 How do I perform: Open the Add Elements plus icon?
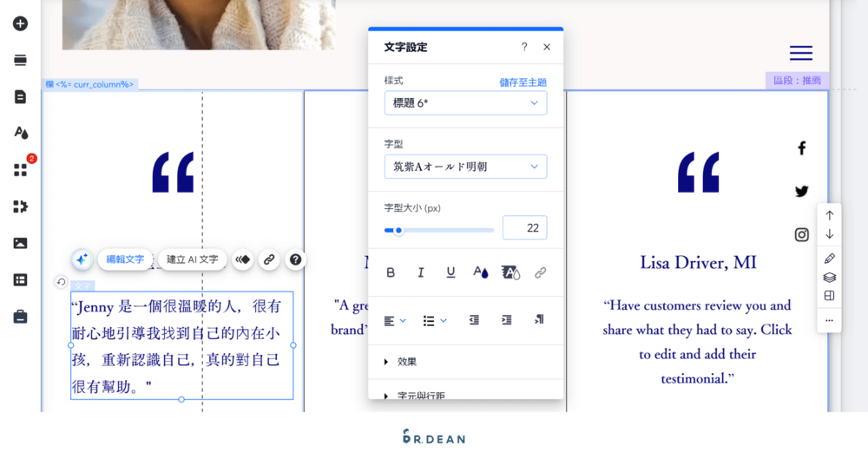point(21,23)
